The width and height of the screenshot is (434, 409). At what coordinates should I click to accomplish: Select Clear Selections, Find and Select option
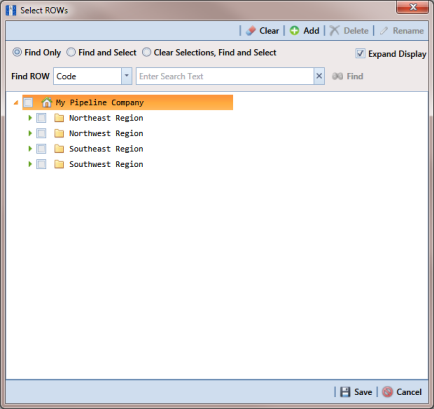146,52
